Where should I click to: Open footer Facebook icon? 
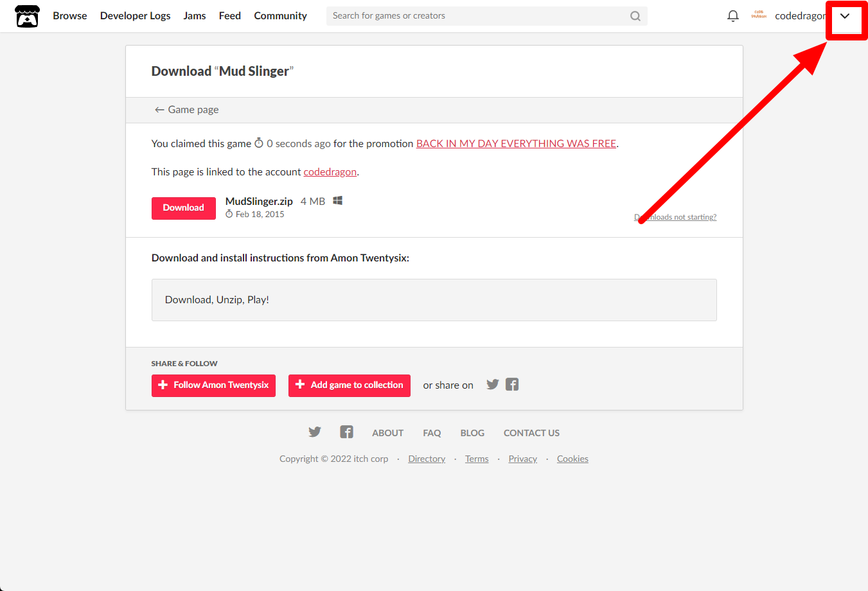click(347, 432)
